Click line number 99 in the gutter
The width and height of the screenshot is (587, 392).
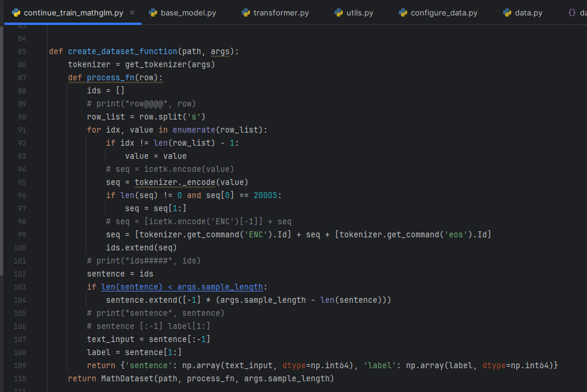22,235
